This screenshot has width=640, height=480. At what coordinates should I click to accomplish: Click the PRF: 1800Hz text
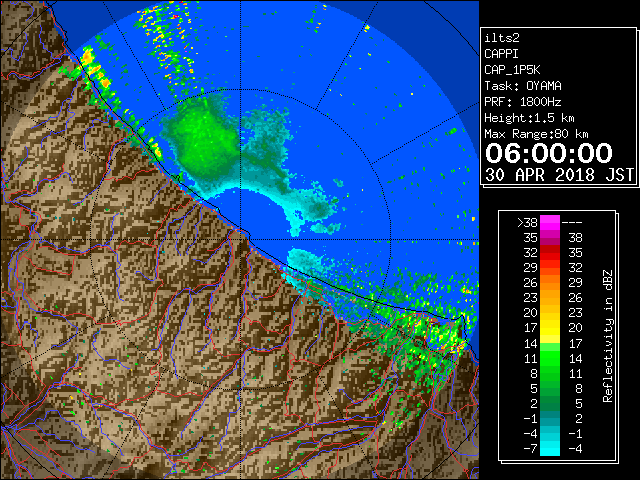click(523, 102)
